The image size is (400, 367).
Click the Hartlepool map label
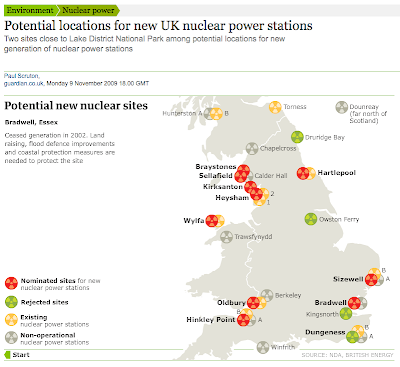pos(336,173)
